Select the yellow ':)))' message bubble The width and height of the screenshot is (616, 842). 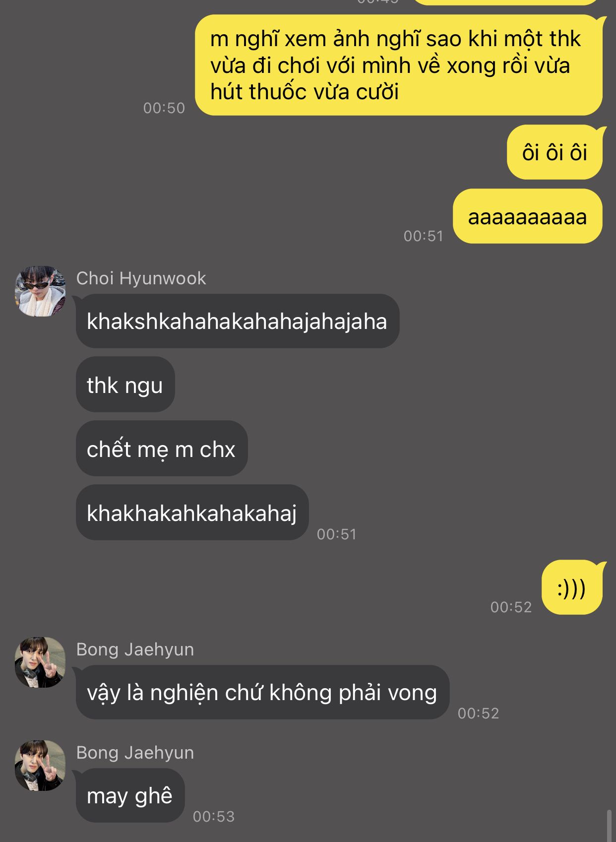coord(572,588)
